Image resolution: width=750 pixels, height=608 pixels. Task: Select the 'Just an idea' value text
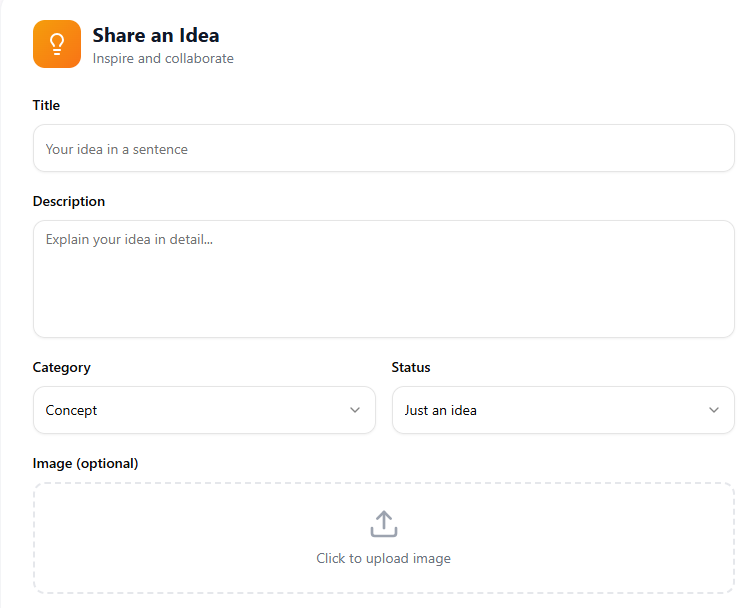[x=441, y=410]
